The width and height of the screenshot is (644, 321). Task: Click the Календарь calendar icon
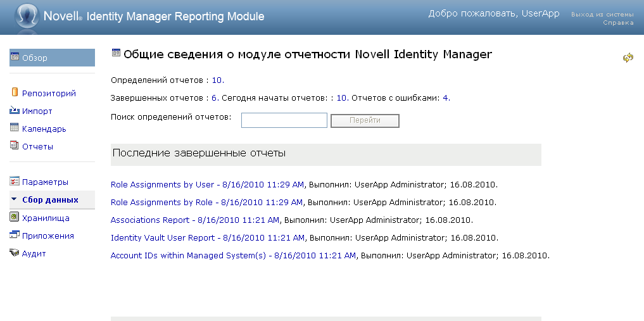point(15,128)
